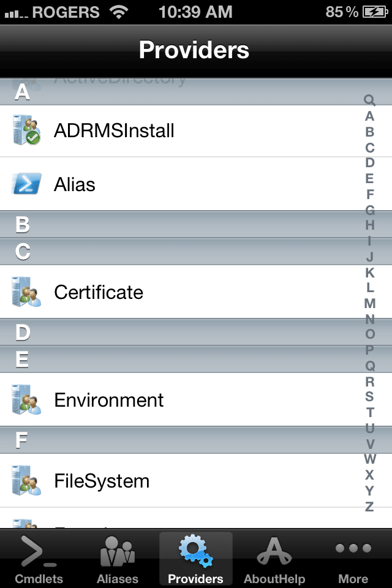
Task: Jump to letter Z in index
Action: click(x=369, y=507)
